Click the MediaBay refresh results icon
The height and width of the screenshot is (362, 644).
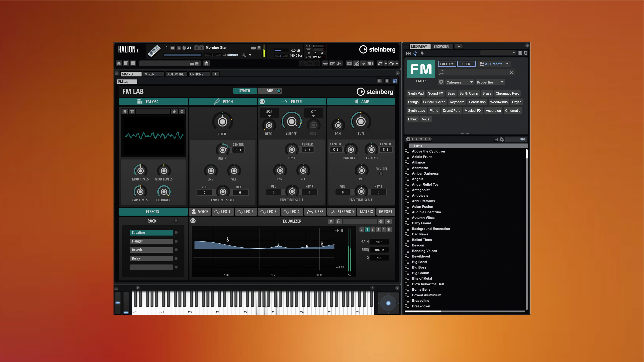pyautogui.click(x=415, y=53)
